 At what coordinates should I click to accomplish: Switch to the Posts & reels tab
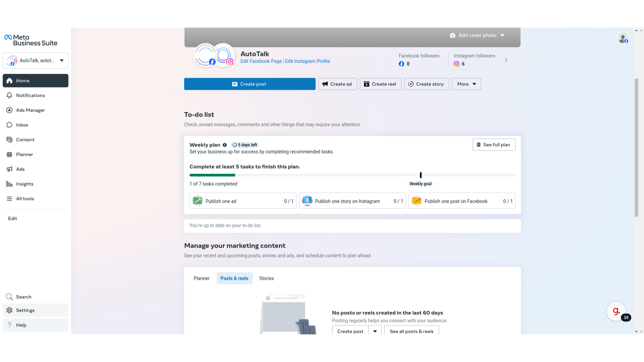click(234, 279)
